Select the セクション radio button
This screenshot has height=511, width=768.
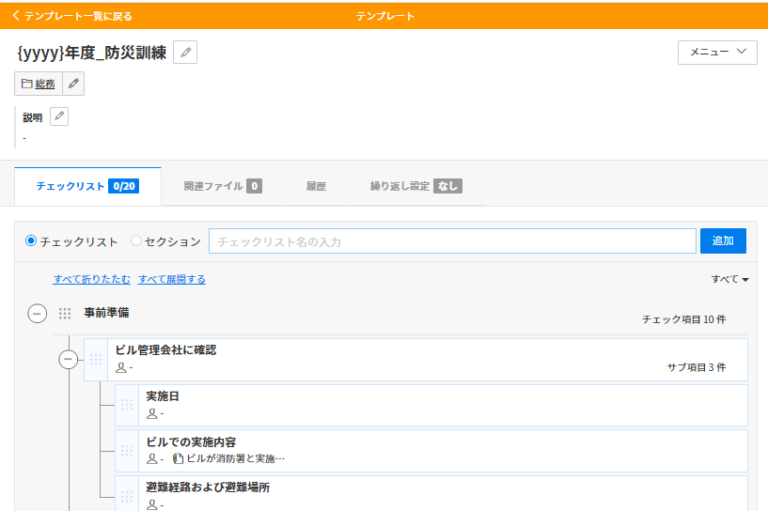click(x=136, y=241)
